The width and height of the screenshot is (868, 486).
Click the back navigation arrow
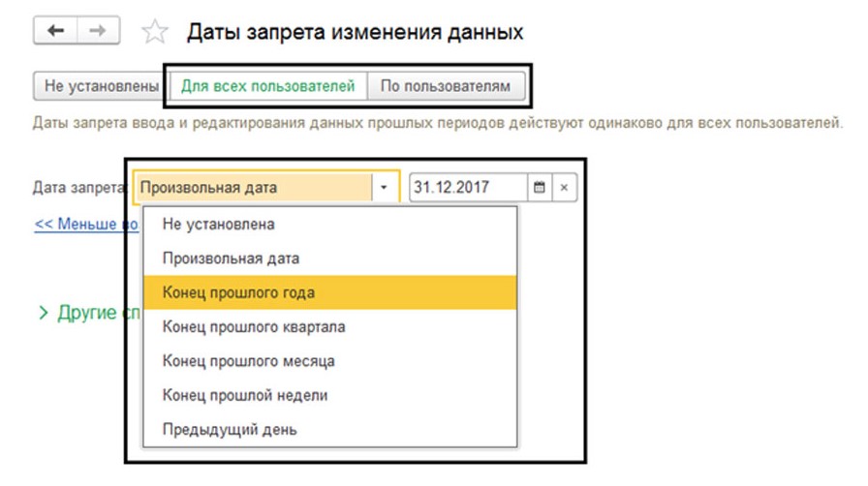57,32
